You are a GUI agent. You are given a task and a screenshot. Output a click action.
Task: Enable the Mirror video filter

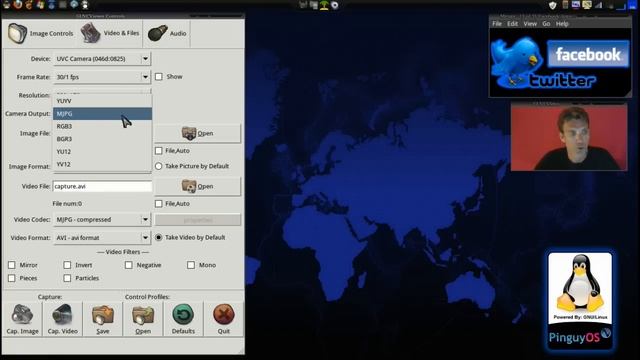pos(12,265)
